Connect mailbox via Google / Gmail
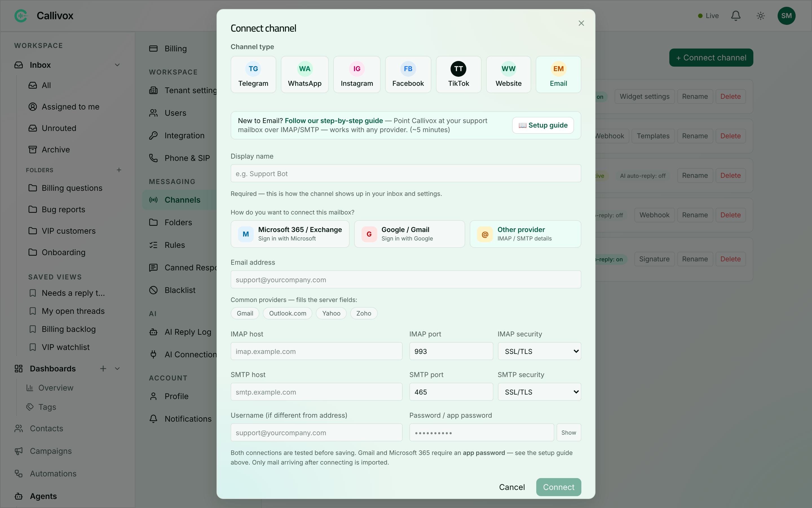812x508 pixels. pyautogui.click(x=409, y=234)
